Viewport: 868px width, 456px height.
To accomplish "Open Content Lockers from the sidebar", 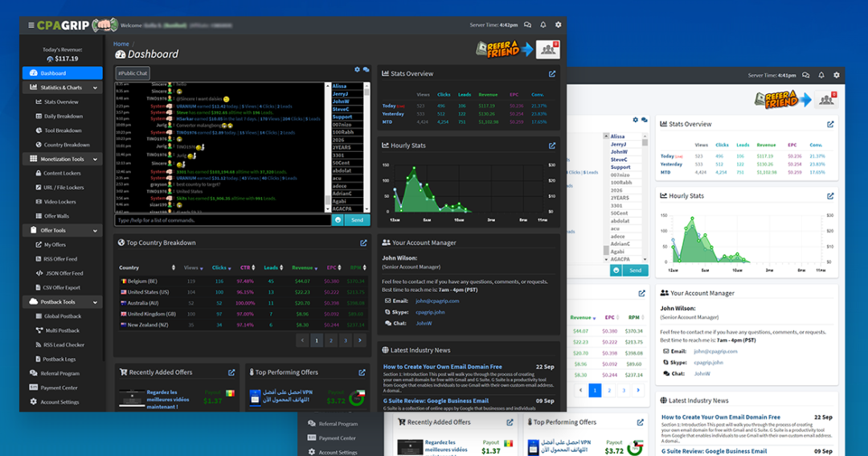I will pos(63,173).
